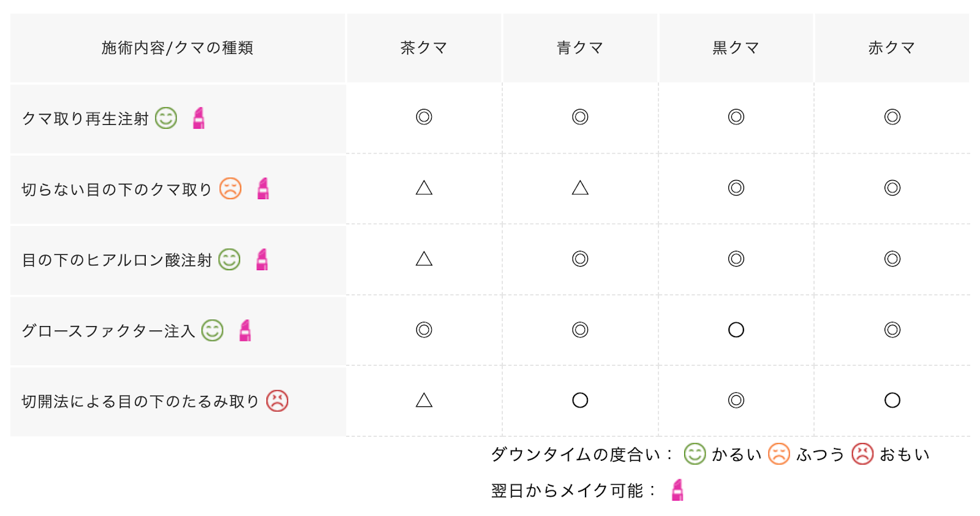
Task: Click lipstick icon beside グロースファクター注入
Action: click(245, 330)
